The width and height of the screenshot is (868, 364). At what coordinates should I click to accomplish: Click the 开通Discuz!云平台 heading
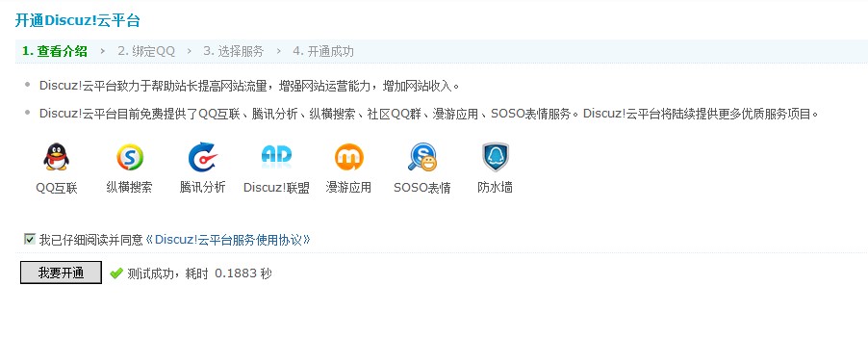pos(78,20)
